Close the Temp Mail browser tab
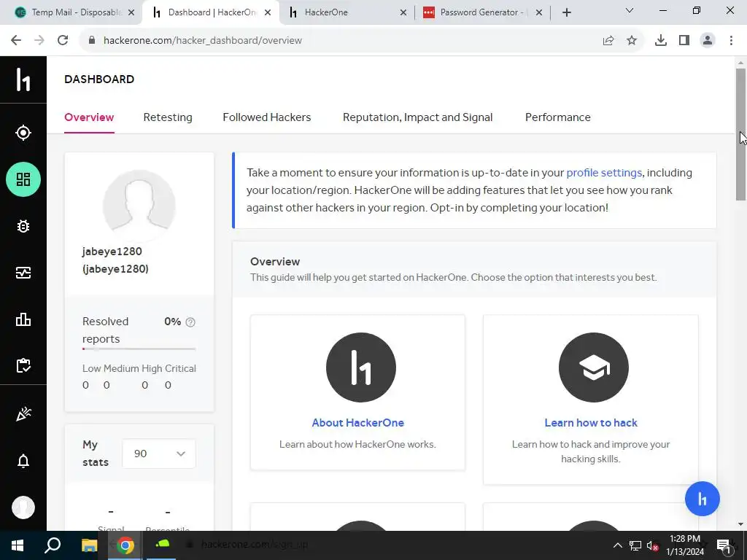Image resolution: width=747 pixels, height=560 pixels. pyautogui.click(x=131, y=12)
